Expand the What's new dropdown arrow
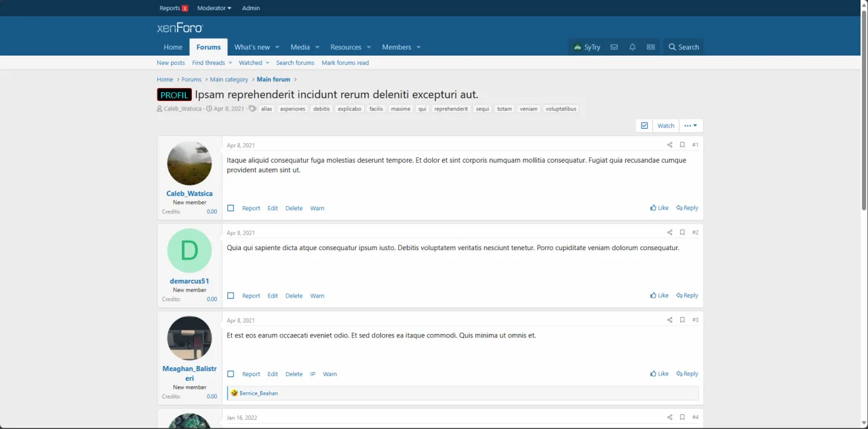Screen dimensions: 868x429 277,47
